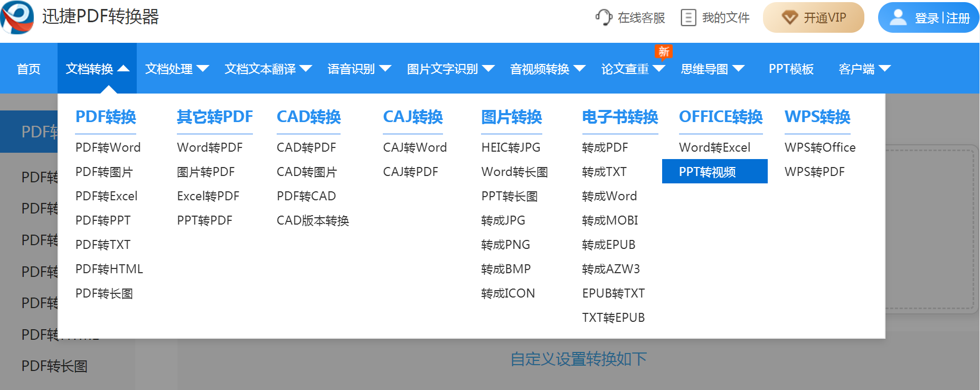Pick 转成JPG under 图片转换

tap(503, 220)
